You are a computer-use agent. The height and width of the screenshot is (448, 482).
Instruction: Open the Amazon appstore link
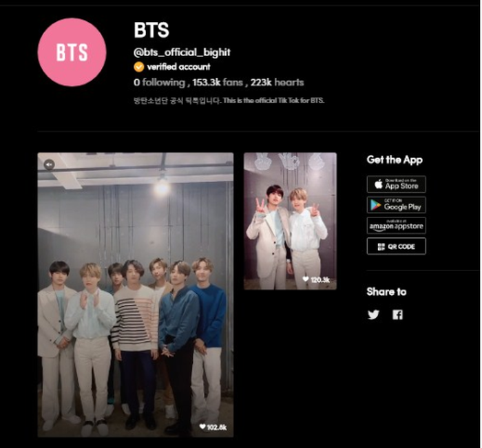[396, 226]
